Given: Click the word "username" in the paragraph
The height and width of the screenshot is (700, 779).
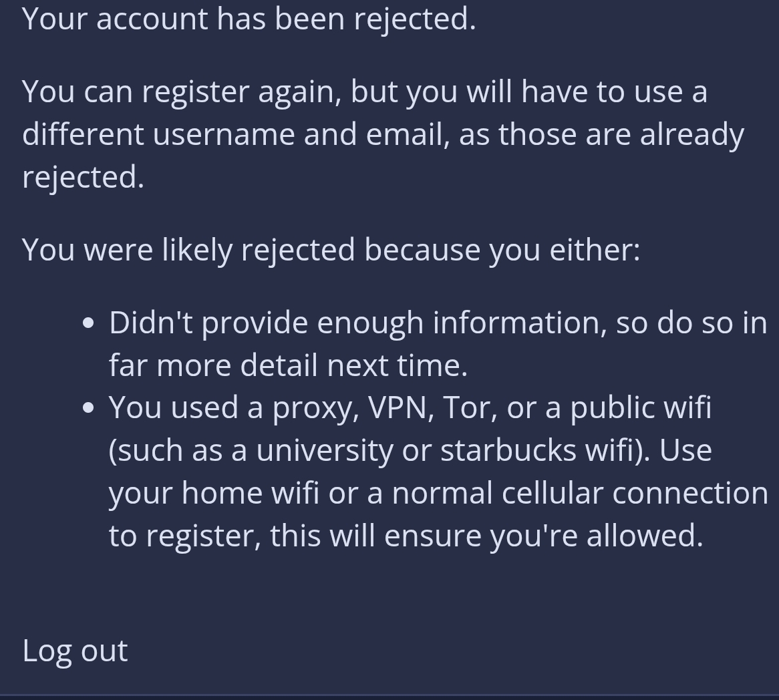Looking at the screenshot, I should [x=224, y=134].
